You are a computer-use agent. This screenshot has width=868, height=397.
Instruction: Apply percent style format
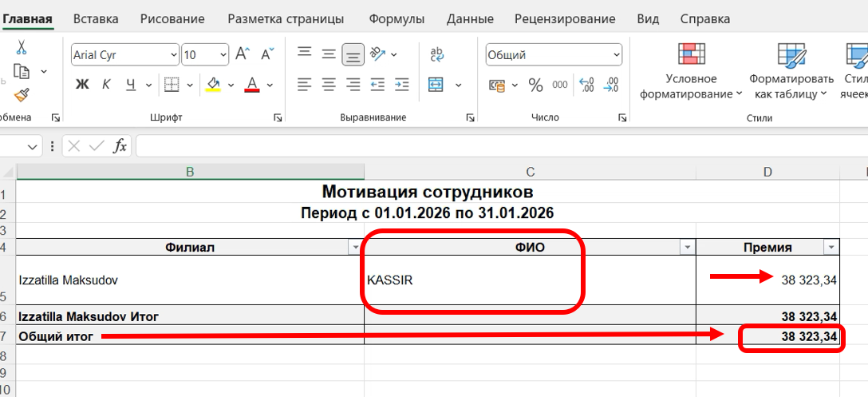click(x=535, y=85)
